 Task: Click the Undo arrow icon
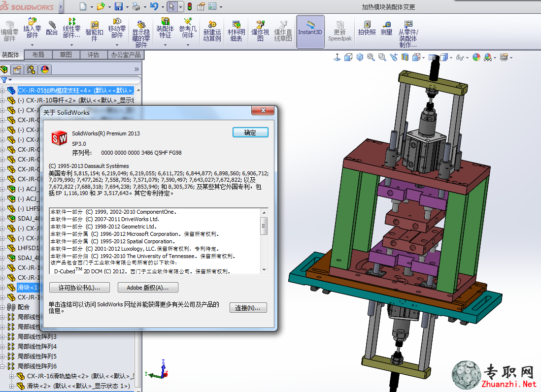(154, 6)
